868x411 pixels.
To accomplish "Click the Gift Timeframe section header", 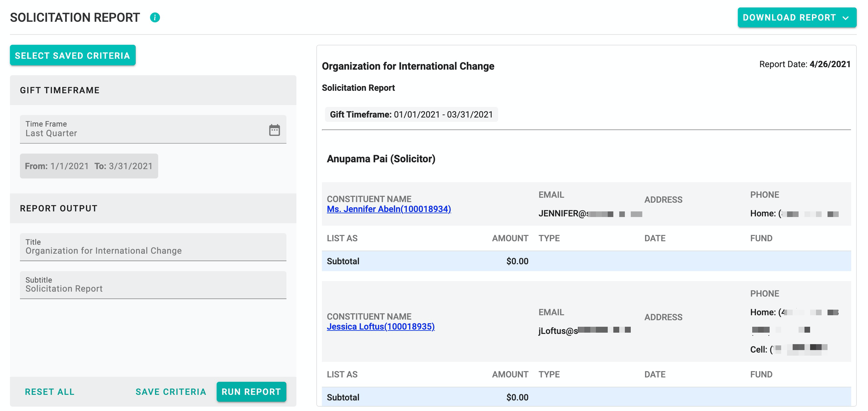I will pyautogui.click(x=60, y=90).
